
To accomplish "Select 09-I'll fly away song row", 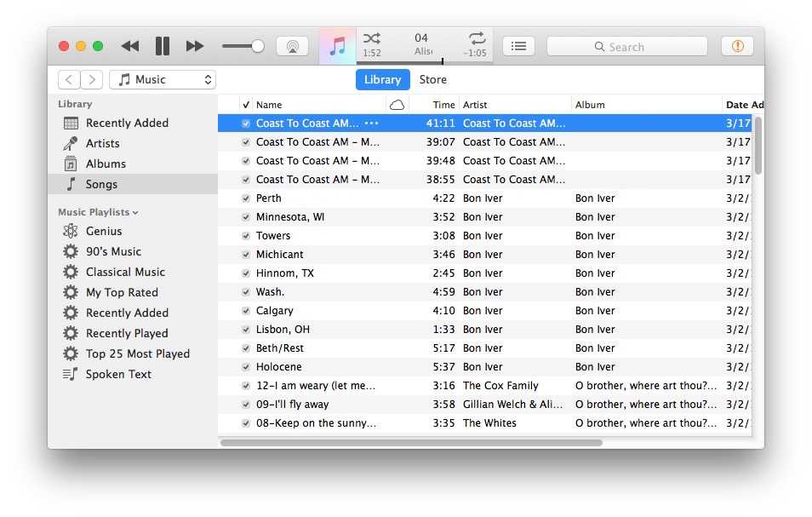I will click(484, 404).
